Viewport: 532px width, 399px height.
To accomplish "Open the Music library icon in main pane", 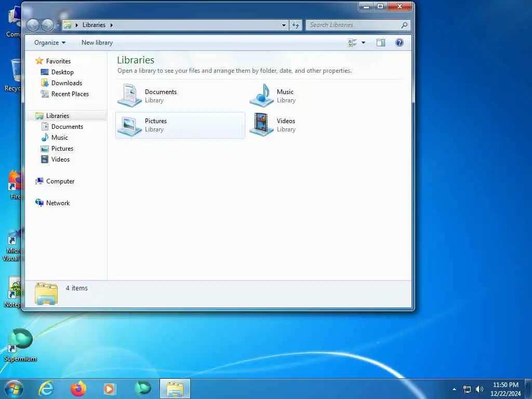I will pyautogui.click(x=261, y=96).
